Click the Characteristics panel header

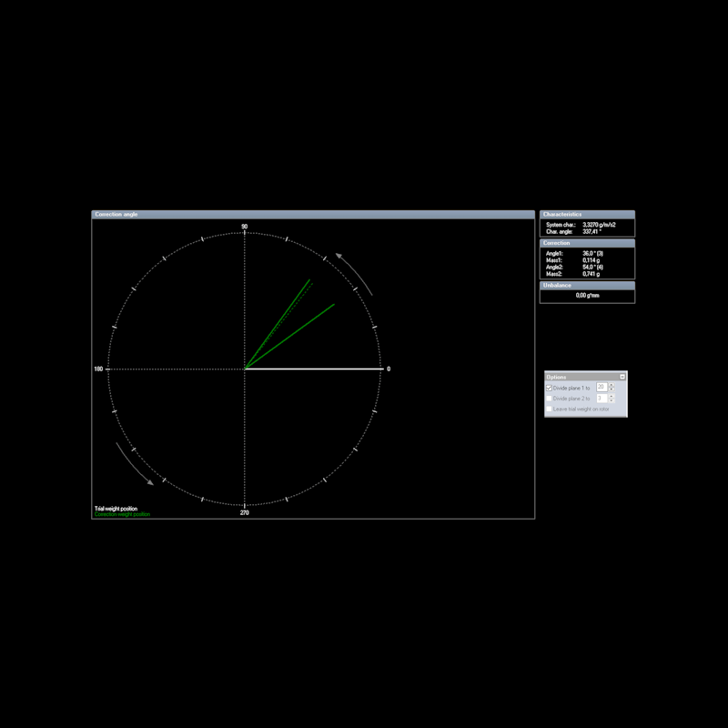pos(587,215)
